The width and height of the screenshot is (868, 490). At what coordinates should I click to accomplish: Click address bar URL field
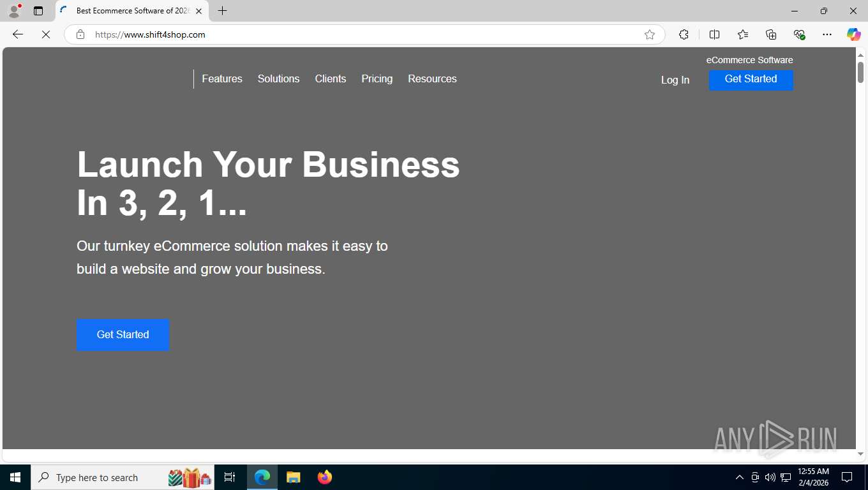364,34
